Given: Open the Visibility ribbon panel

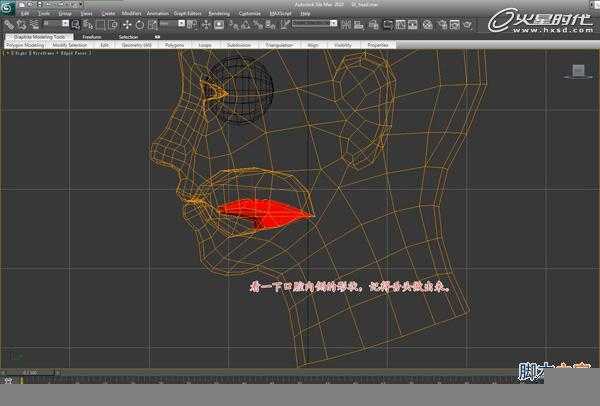Looking at the screenshot, I should point(342,45).
